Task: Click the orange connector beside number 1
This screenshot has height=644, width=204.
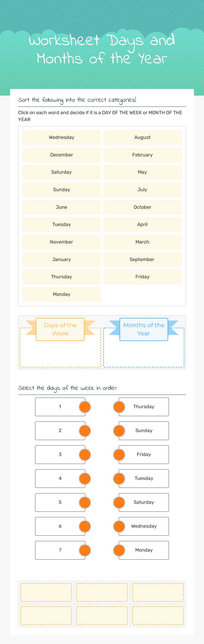Action: coord(84,407)
